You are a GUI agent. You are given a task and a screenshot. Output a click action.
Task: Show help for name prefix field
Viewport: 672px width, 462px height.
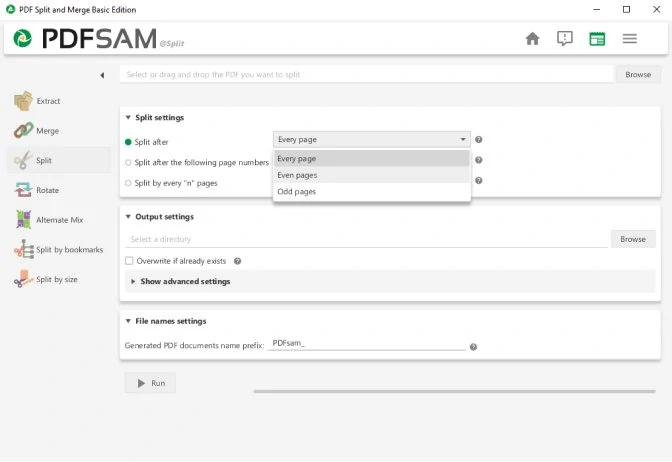[473, 347]
